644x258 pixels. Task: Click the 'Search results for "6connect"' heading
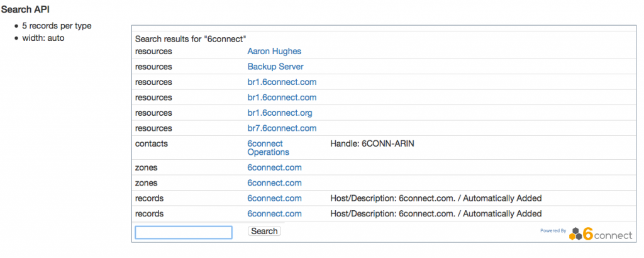(191, 40)
